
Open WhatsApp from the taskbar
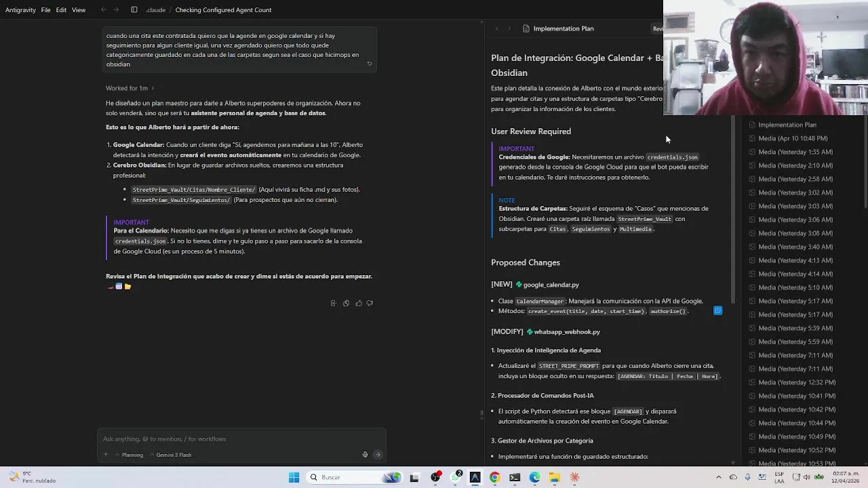click(456, 477)
